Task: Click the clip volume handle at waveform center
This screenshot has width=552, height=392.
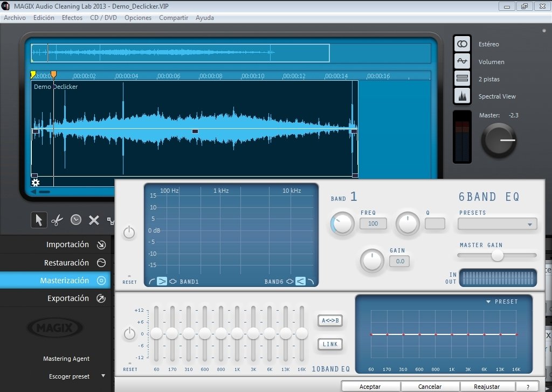Action: [195, 131]
